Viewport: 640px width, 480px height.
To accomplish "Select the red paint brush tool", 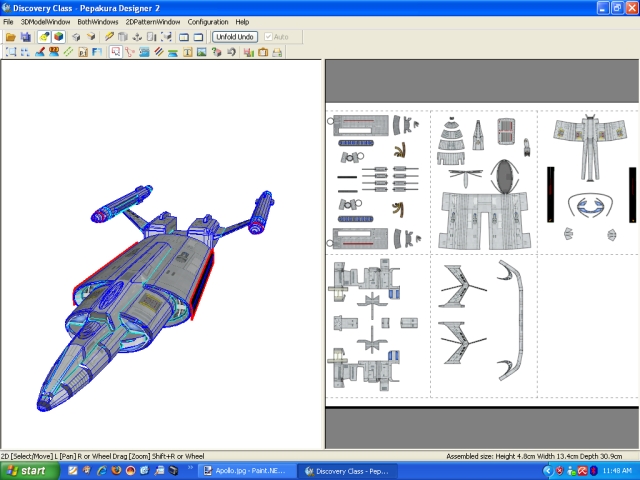I will [40, 52].
